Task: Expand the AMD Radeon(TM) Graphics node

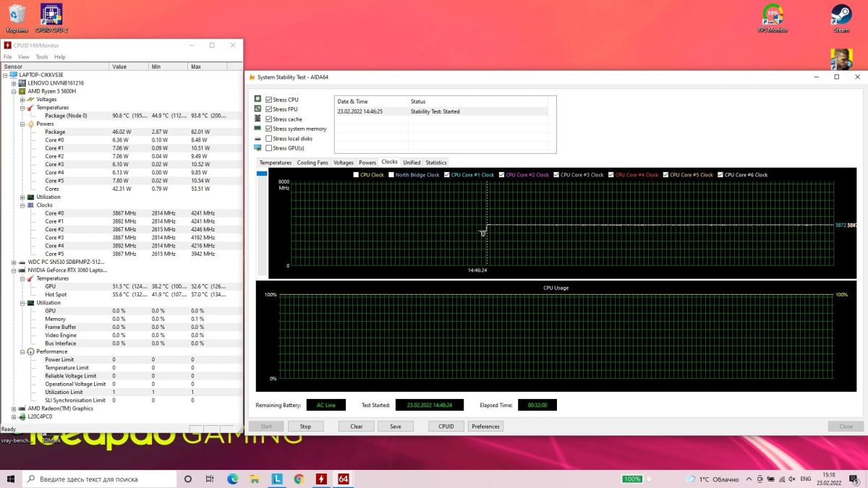Action: [14, 408]
